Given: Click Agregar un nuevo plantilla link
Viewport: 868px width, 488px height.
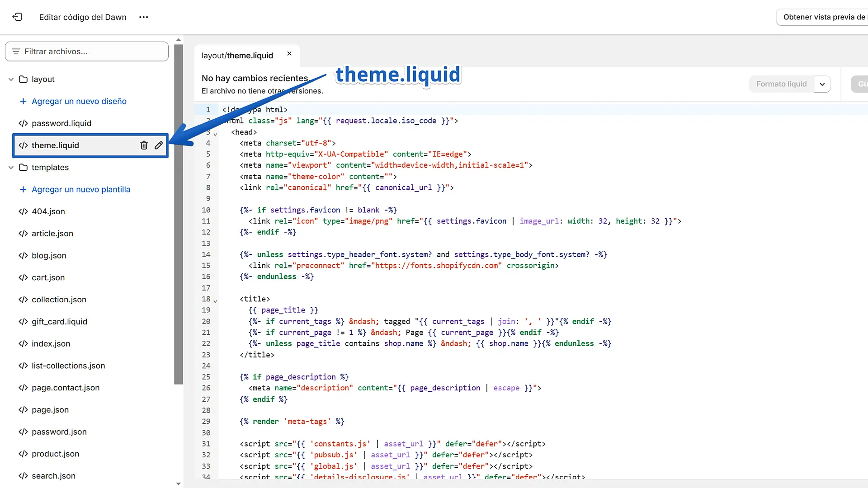Looking at the screenshot, I should (81, 189).
